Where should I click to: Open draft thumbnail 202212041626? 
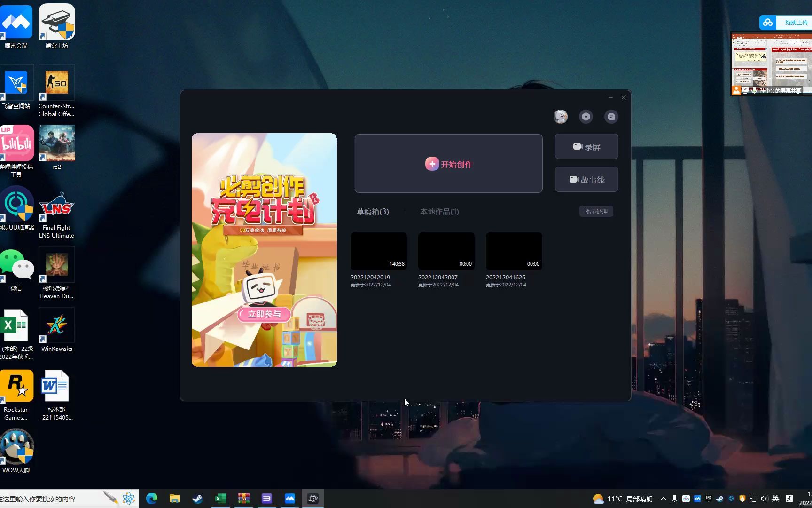[x=514, y=251]
